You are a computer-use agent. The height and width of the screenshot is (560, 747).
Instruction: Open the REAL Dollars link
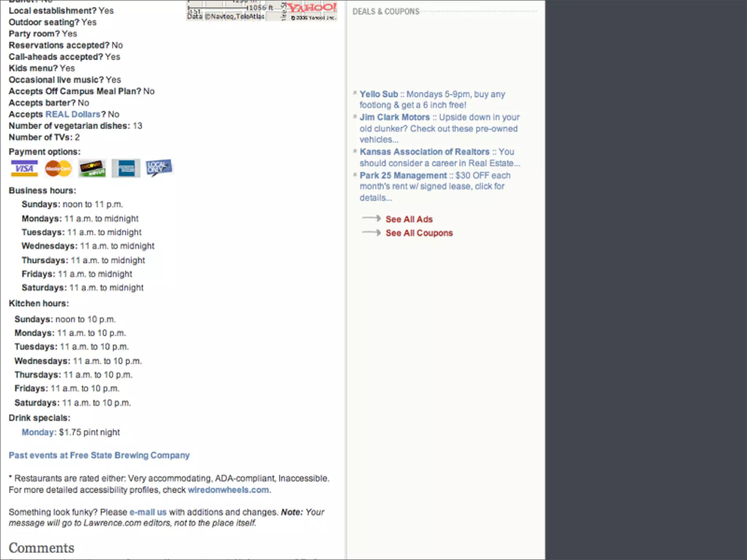tap(73, 114)
